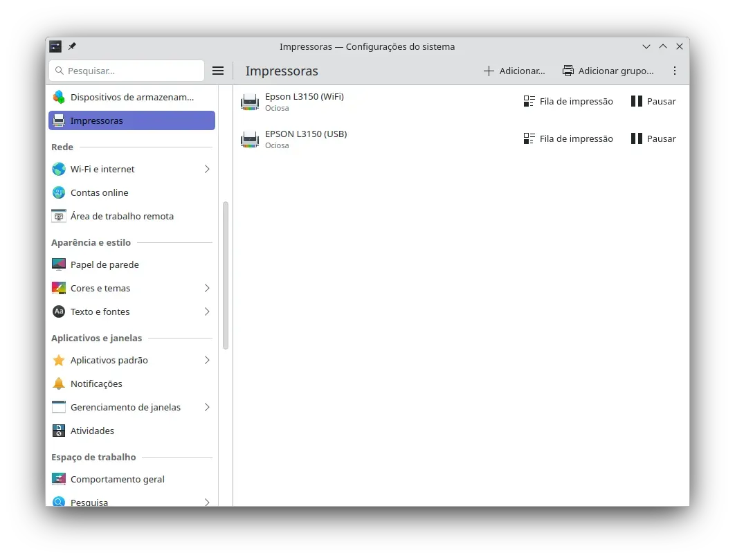735x560 pixels.
Task: Expand the Gerenciamento de janelas entry
Action: tap(206, 407)
